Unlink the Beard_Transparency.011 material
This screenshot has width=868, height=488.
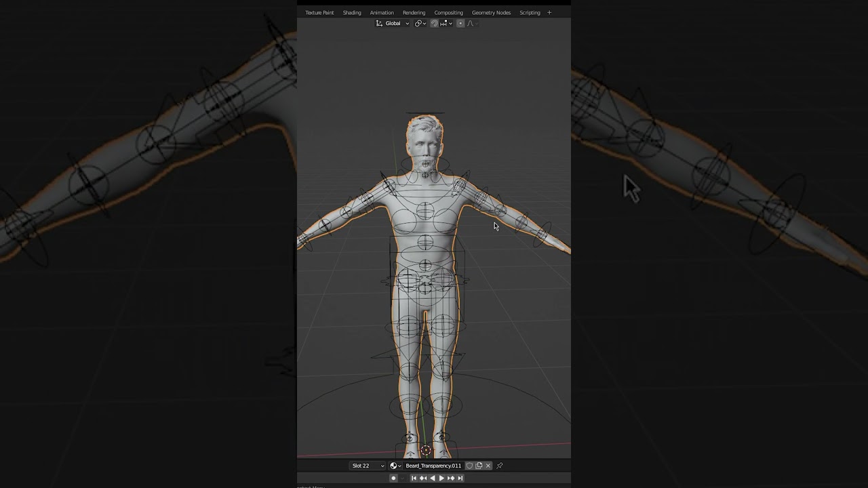(488, 466)
